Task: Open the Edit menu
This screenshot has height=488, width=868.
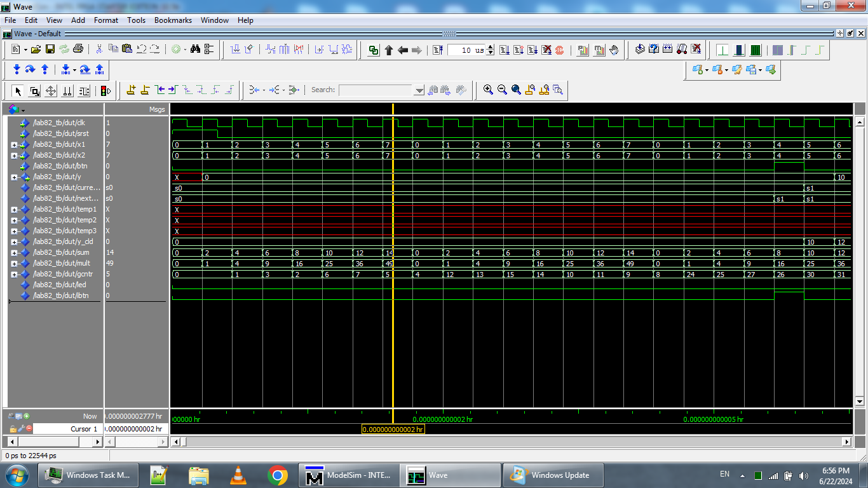Action: pos(31,20)
